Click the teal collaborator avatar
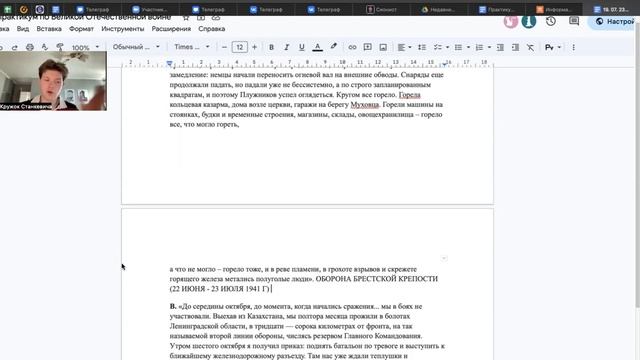The image size is (640, 360). pyautogui.click(x=529, y=21)
